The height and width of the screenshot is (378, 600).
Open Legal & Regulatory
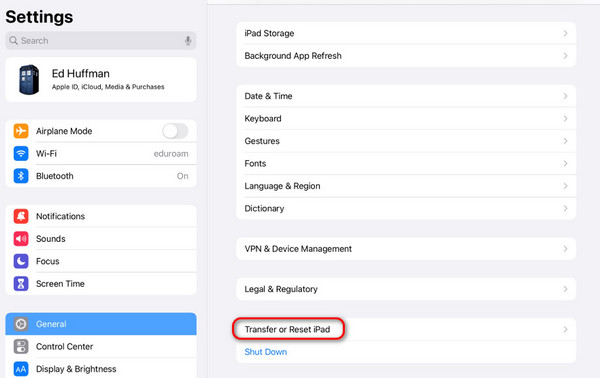tap(406, 289)
